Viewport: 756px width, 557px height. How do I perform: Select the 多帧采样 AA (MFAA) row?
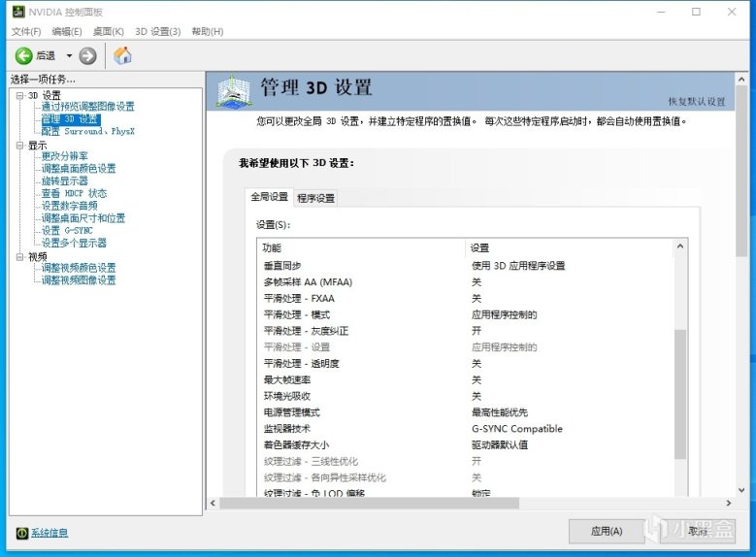[465, 282]
